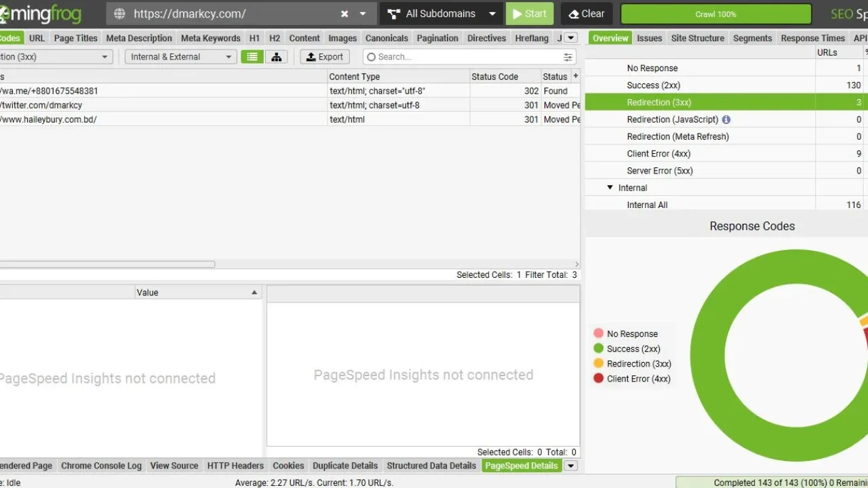Open the All Subdomains dropdown
This screenshot has width=868, height=488.
click(x=441, y=13)
